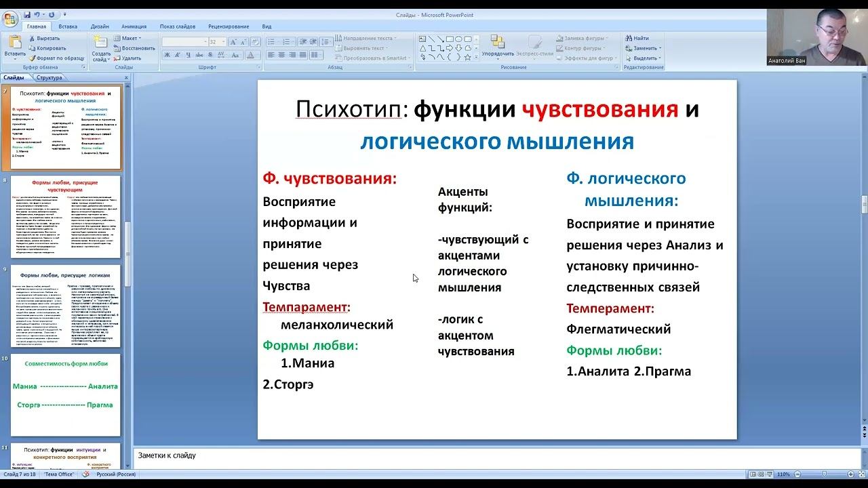The image size is (868, 488).
Task: Toggle strikethrough formatting
Action: [199, 55]
